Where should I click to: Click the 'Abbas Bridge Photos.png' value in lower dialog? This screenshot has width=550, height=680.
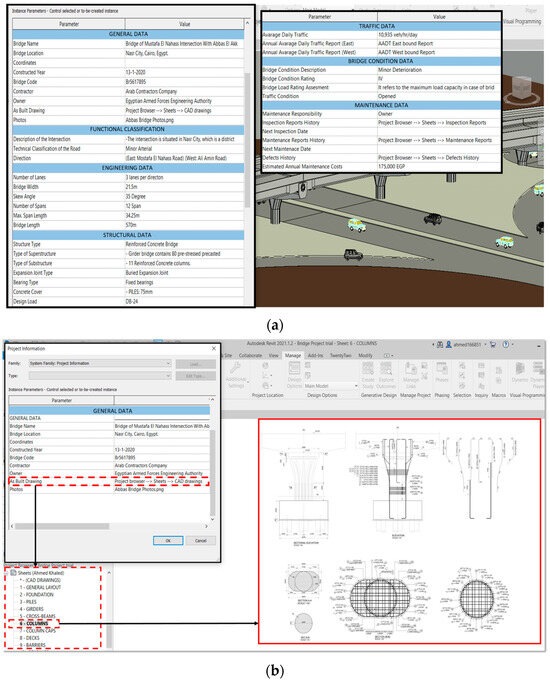click(139, 489)
